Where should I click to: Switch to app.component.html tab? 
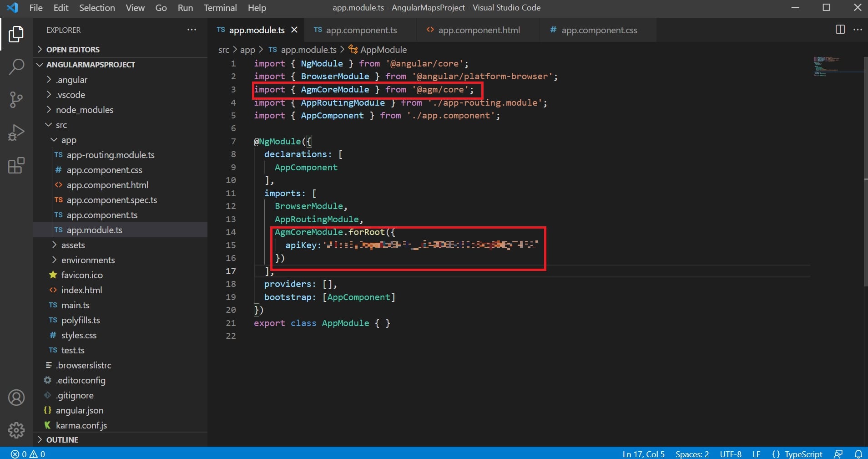tap(479, 30)
